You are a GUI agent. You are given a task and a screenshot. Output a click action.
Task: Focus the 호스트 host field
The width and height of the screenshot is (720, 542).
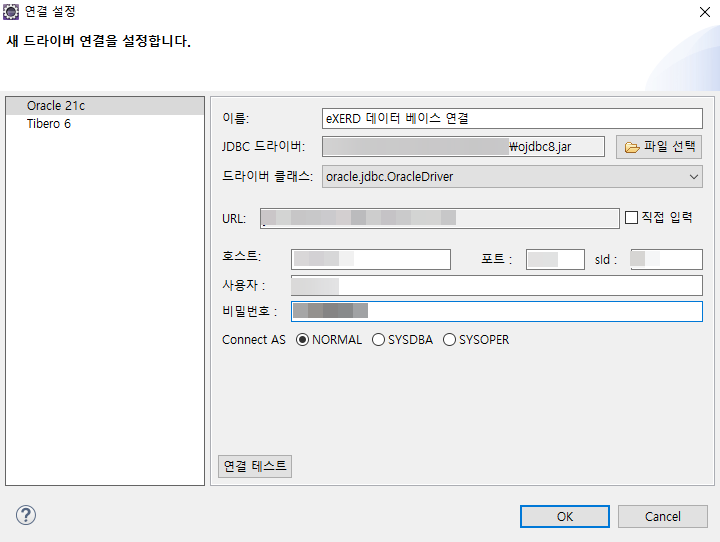371,260
